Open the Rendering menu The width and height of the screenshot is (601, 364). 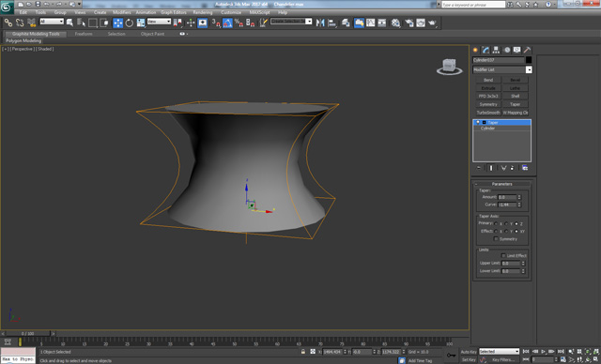pyautogui.click(x=203, y=12)
